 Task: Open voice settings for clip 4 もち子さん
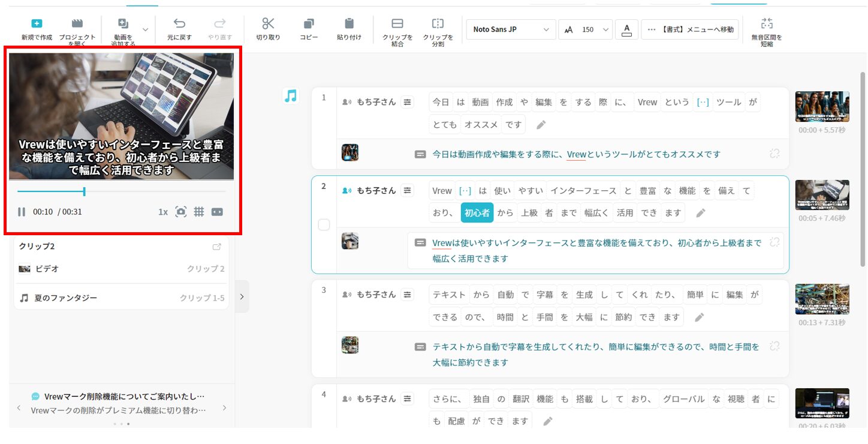pyautogui.click(x=408, y=399)
